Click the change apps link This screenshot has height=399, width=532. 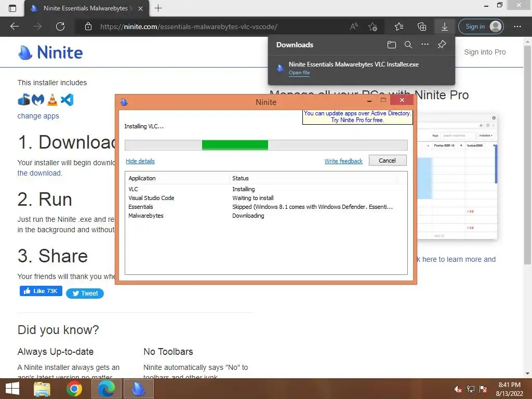[x=38, y=116]
